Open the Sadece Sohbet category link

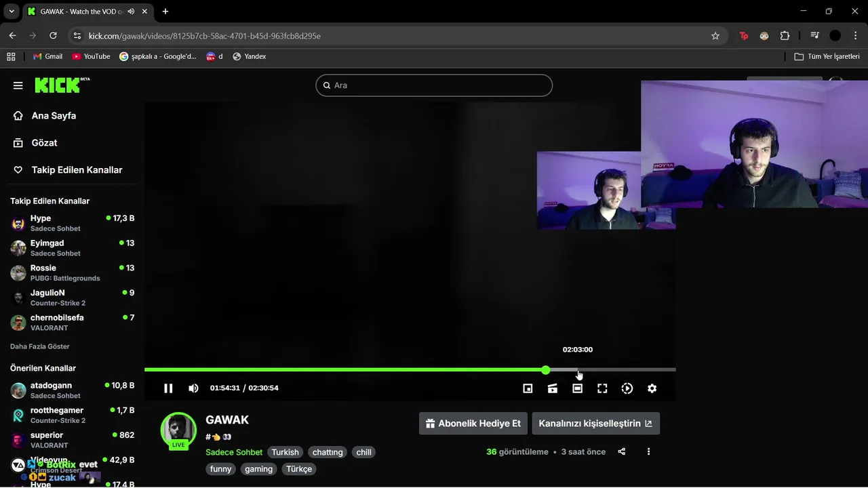coord(234,452)
